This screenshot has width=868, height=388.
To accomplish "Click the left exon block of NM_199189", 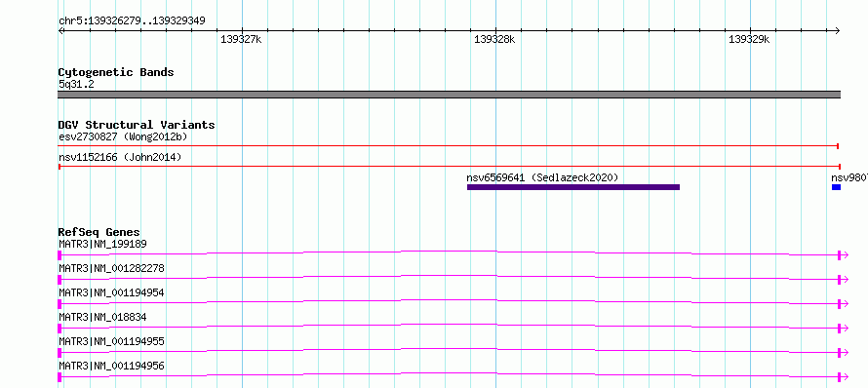I will 59,254.
